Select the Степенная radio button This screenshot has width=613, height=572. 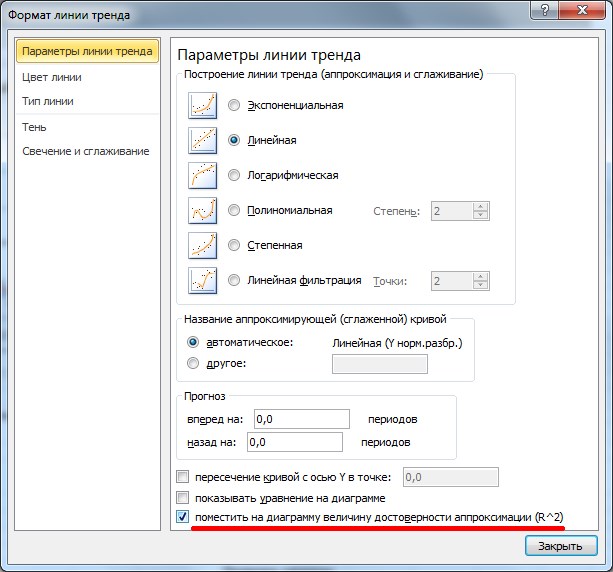click(234, 245)
